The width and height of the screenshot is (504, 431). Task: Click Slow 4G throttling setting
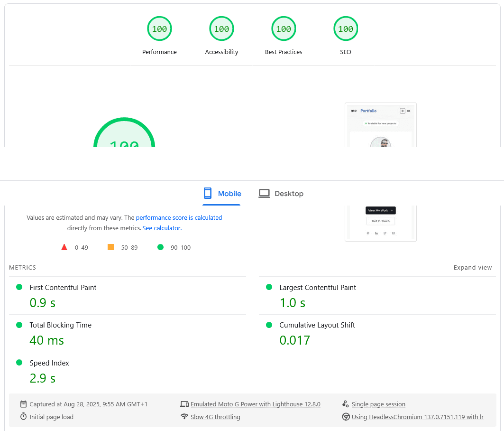click(215, 417)
